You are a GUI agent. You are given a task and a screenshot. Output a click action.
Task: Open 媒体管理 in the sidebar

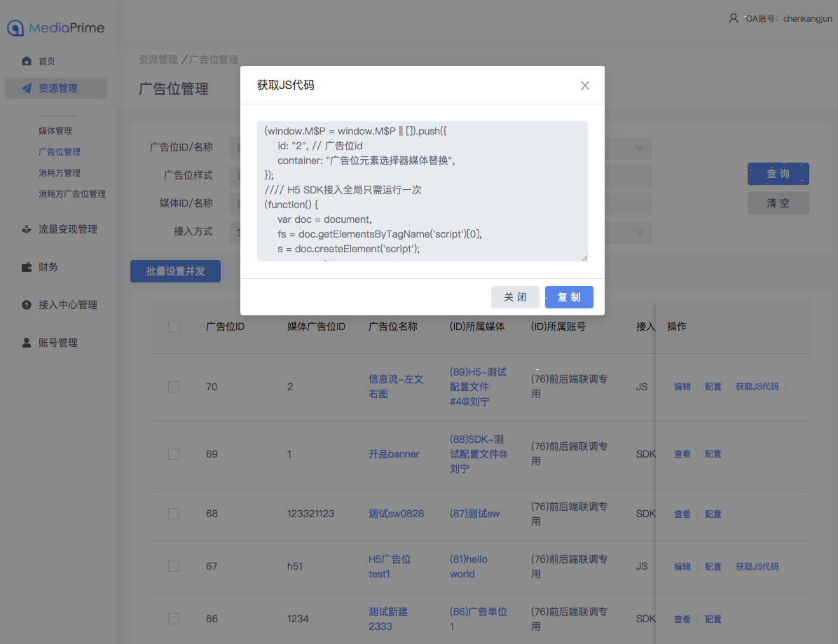click(55, 131)
